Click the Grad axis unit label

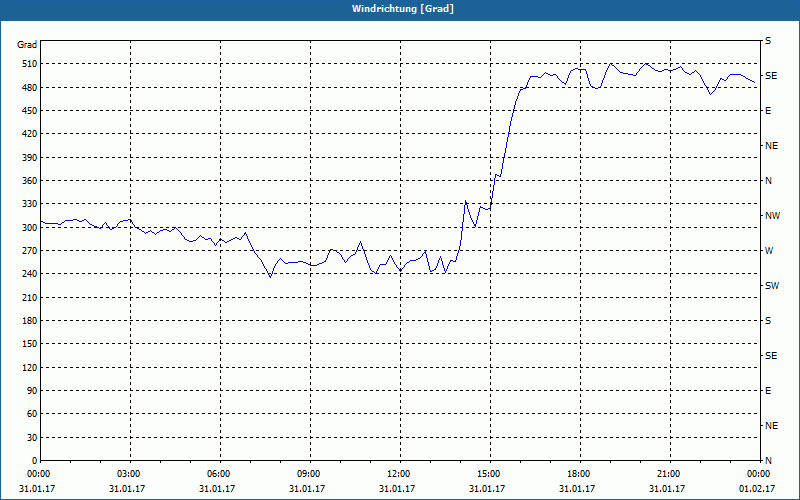(27, 45)
